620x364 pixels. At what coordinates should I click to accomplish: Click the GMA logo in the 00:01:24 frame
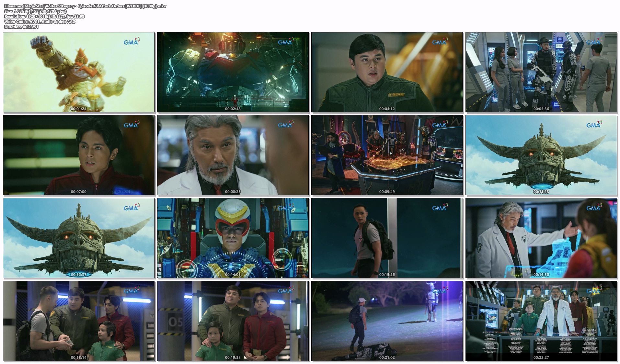131,42
